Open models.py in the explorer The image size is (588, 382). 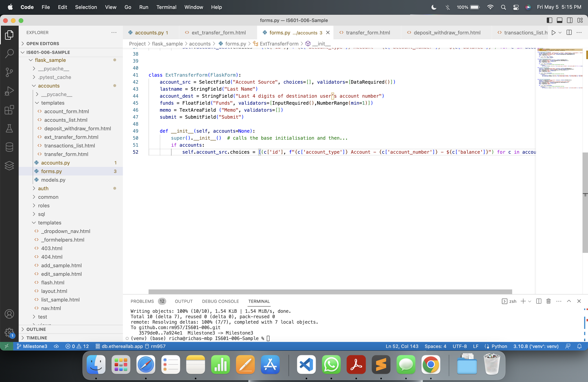pos(53,180)
